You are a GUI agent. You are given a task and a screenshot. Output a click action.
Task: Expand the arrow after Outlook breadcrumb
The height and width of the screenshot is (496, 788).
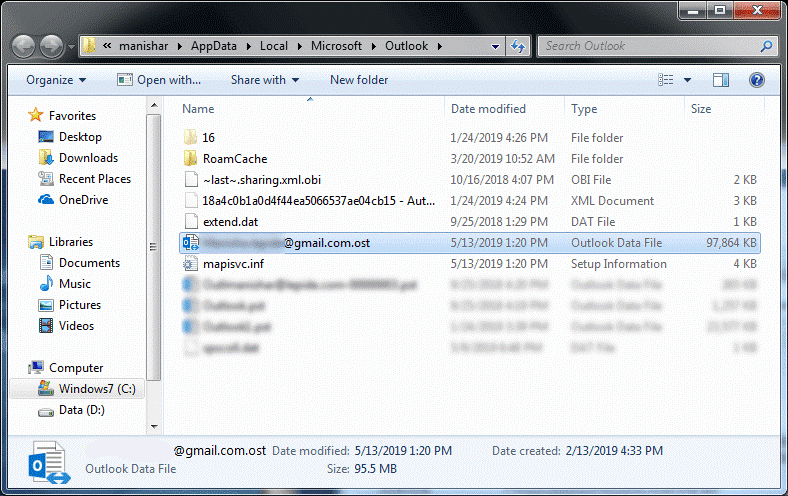pyautogui.click(x=440, y=46)
